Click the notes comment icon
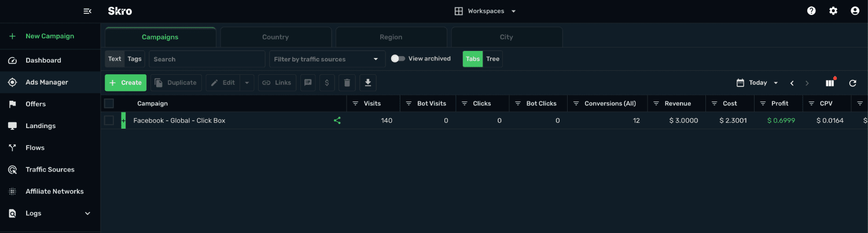This screenshot has width=868, height=233. 308,83
